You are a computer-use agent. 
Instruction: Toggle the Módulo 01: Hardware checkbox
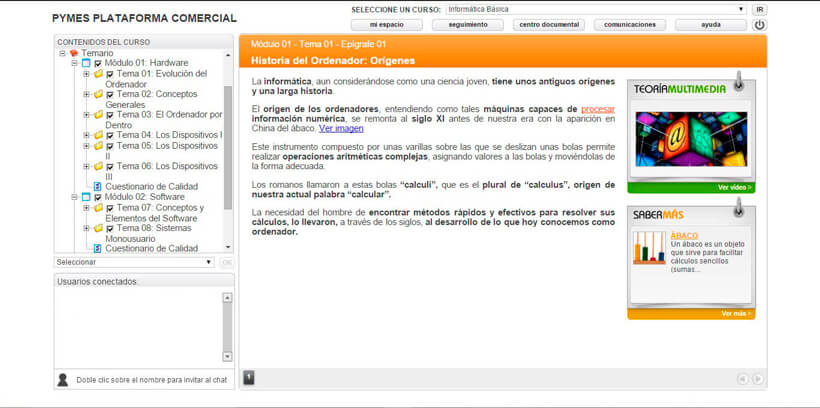[x=98, y=64]
